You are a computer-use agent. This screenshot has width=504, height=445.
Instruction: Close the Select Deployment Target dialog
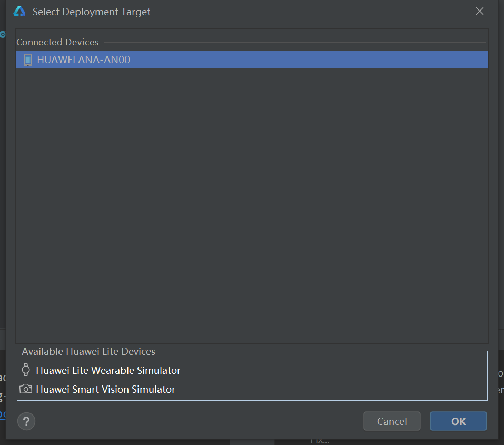tap(480, 11)
